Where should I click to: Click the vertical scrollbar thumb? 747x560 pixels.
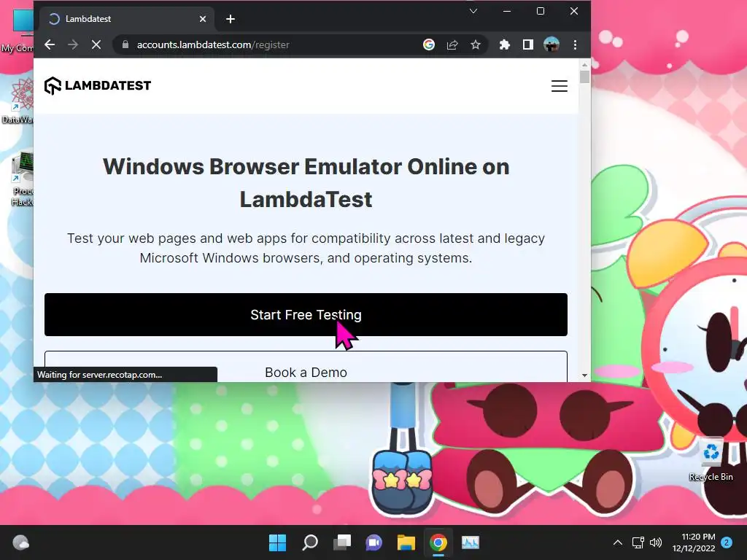coord(584,77)
